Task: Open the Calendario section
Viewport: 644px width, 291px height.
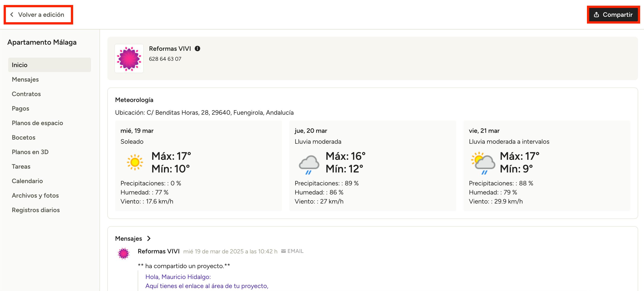Action: point(27,181)
